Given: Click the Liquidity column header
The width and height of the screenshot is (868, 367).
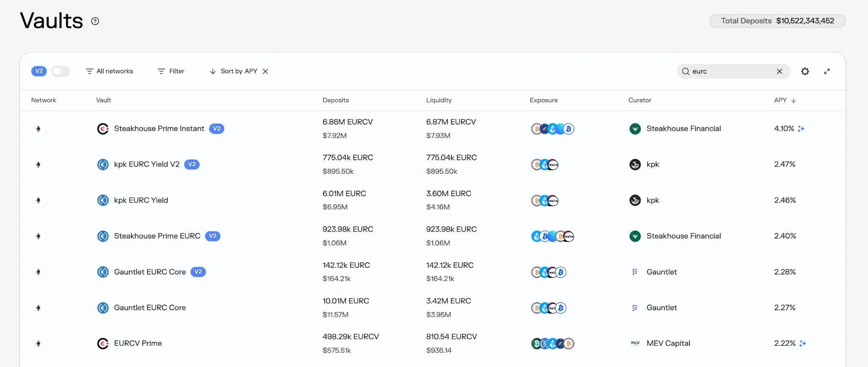Looking at the screenshot, I should pos(439,100).
